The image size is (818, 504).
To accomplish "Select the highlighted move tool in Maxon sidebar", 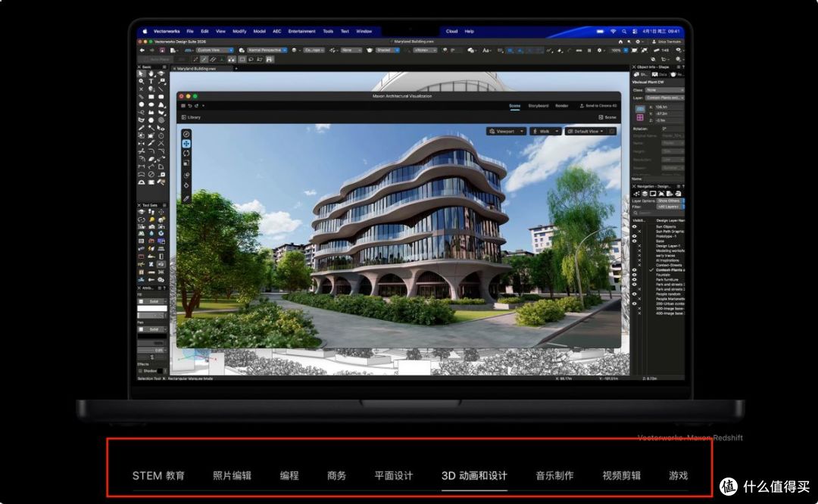I will click(x=186, y=143).
